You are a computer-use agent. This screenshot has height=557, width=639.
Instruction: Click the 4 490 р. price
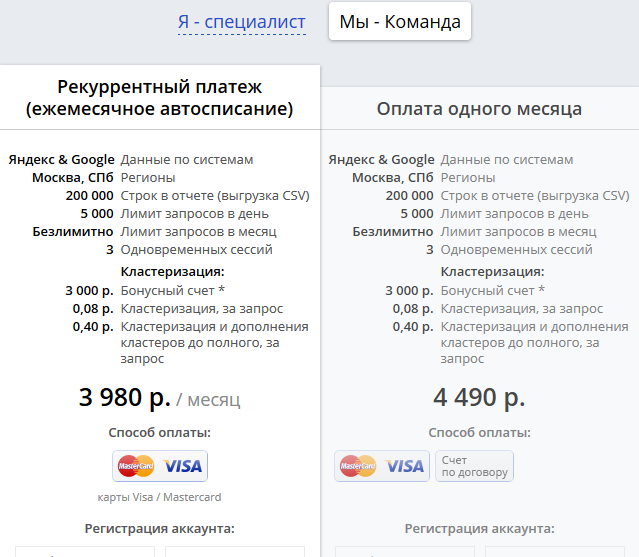(x=479, y=398)
